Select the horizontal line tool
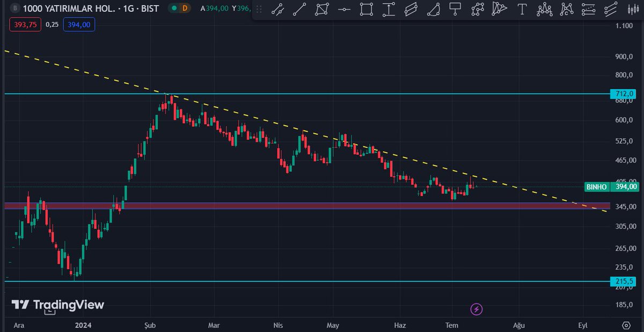The width and height of the screenshot is (644, 332). point(344,9)
